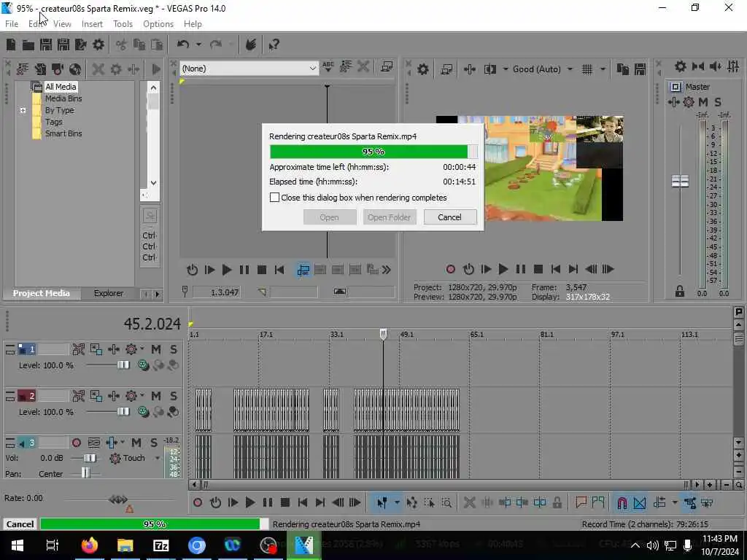Click the timeline Record button
This screenshot has width=747, height=560.
pos(198,502)
